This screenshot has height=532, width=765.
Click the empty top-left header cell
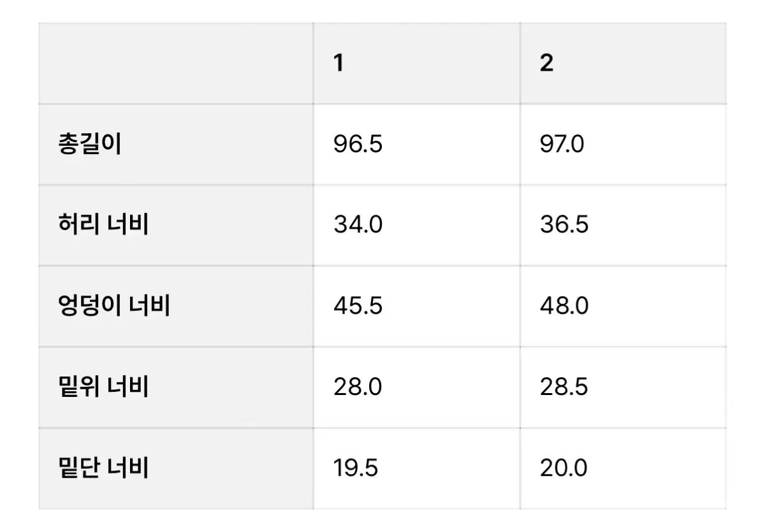point(175,63)
